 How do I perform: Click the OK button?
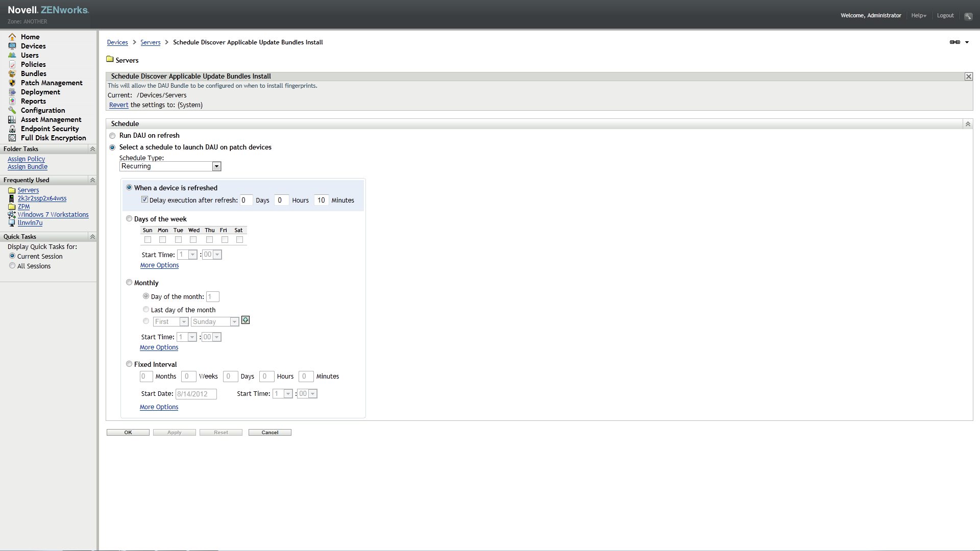pyautogui.click(x=128, y=433)
